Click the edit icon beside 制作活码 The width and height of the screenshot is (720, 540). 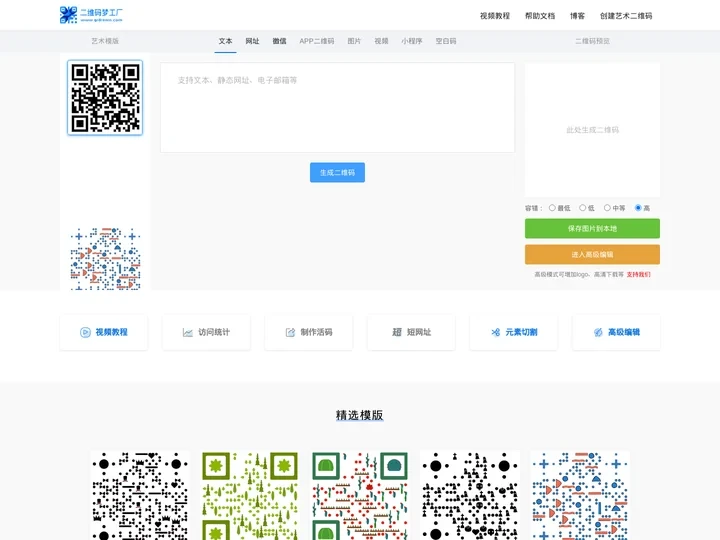tap(290, 332)
